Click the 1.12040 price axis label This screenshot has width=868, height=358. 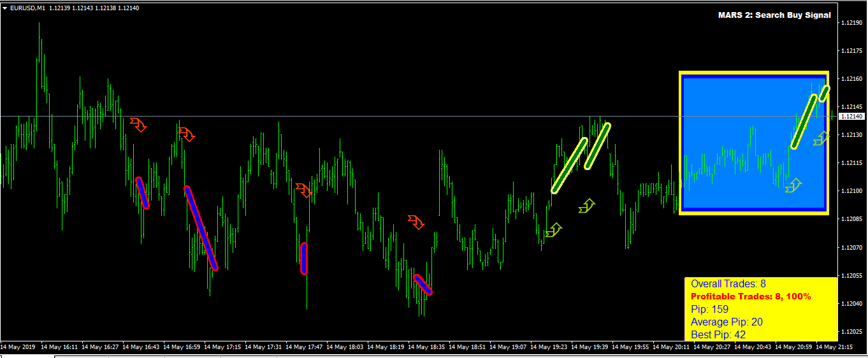click(x=852, y=304)
